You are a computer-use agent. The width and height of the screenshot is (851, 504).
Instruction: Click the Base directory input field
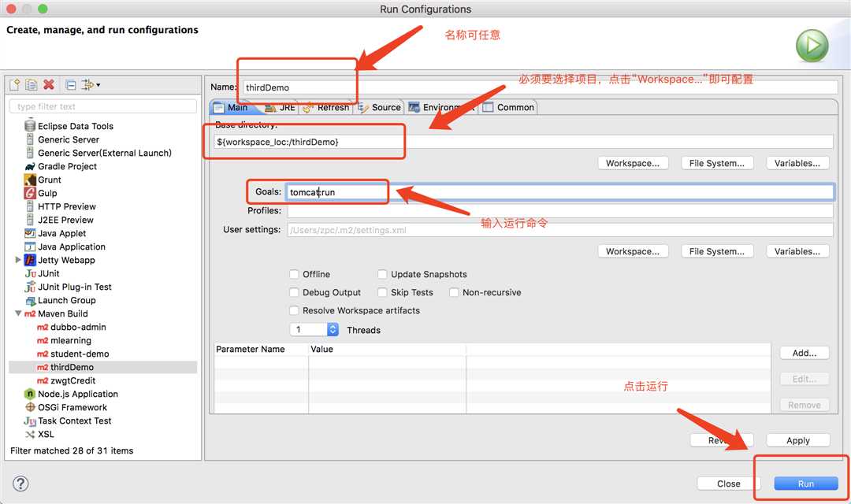(524, 142)
